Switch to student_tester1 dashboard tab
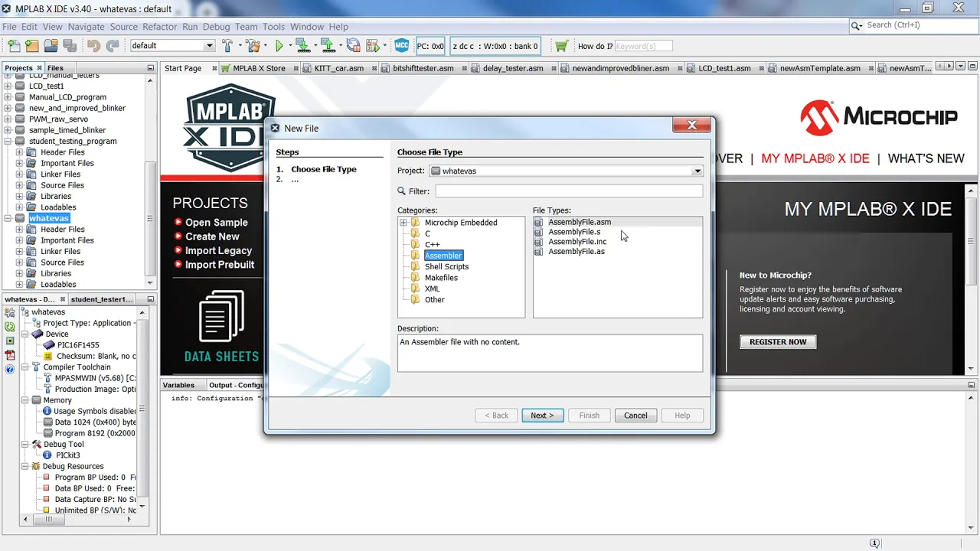Screen dimensions: 980x551 (x=101, y=299)
